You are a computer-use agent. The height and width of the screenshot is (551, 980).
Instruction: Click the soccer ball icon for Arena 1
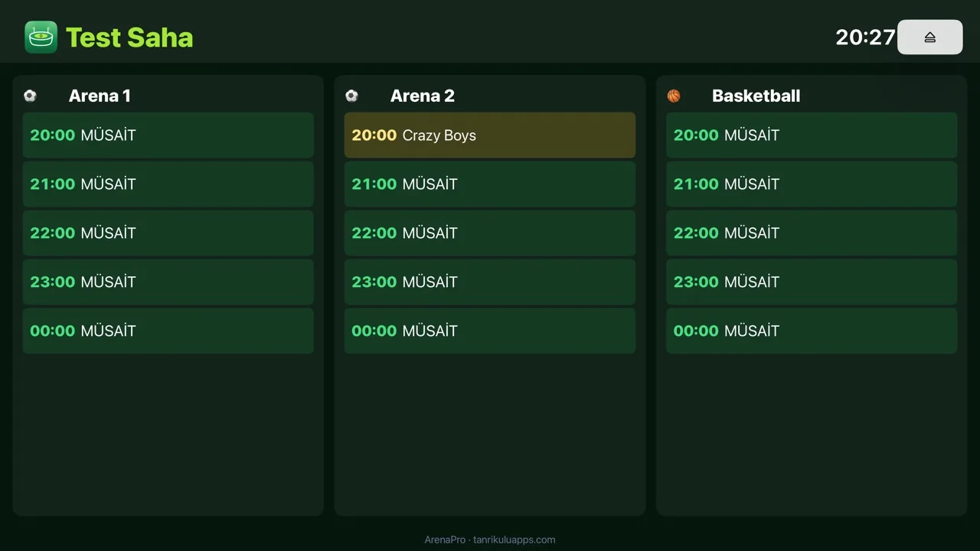[x=30, y=96]
